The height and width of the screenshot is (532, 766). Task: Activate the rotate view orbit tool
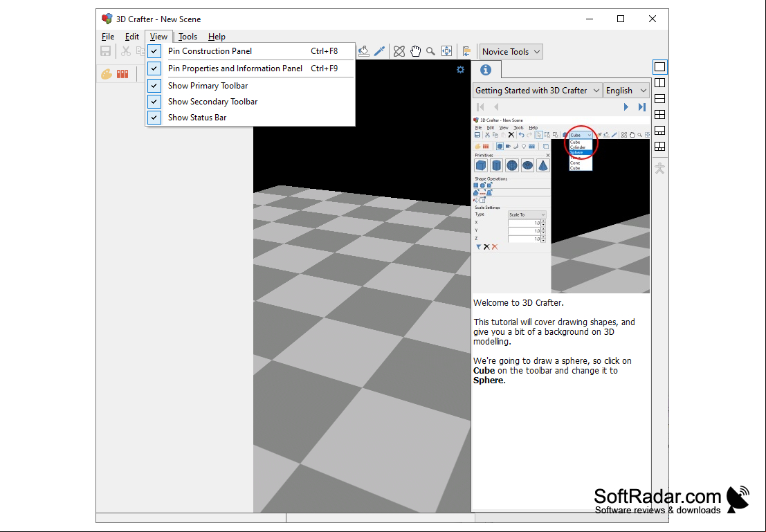(399, 51)
